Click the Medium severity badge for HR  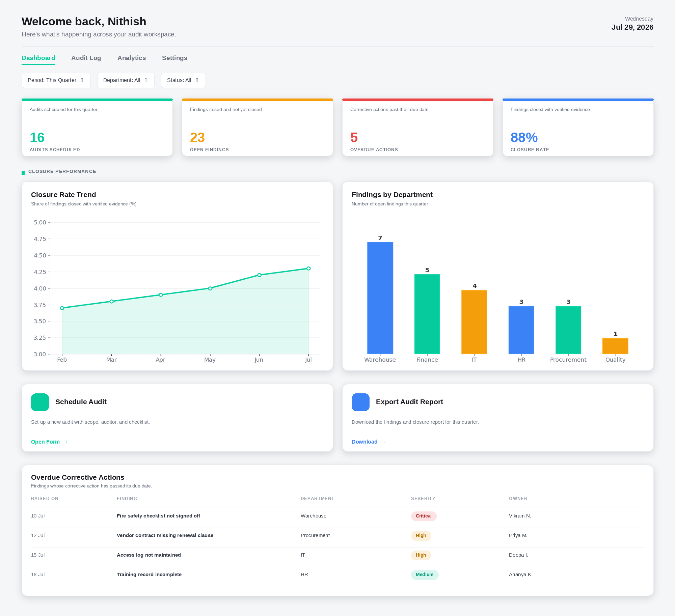point(425,575)
